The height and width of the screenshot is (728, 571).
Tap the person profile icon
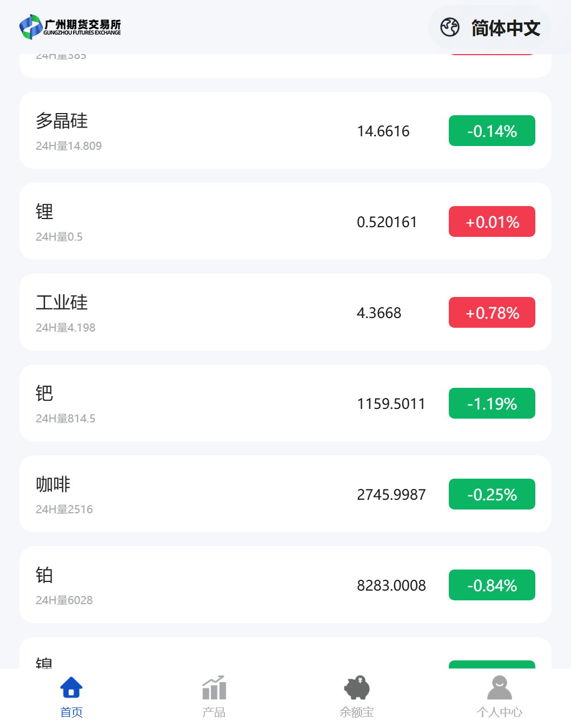click(500, 687)
